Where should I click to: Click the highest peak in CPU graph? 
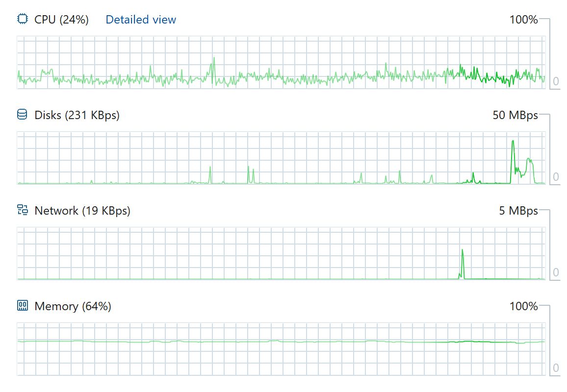tap(214, 58)
